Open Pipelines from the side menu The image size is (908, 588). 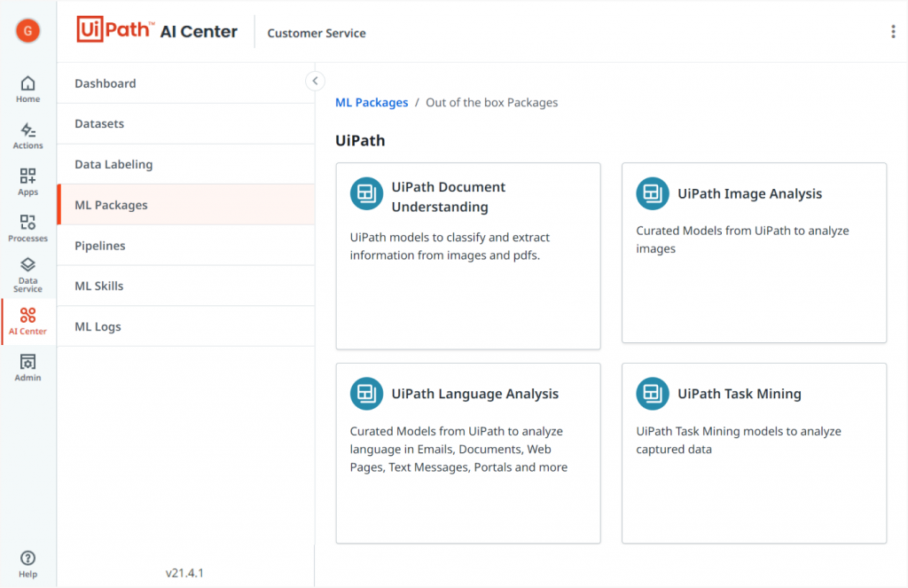tap(100, 246)
